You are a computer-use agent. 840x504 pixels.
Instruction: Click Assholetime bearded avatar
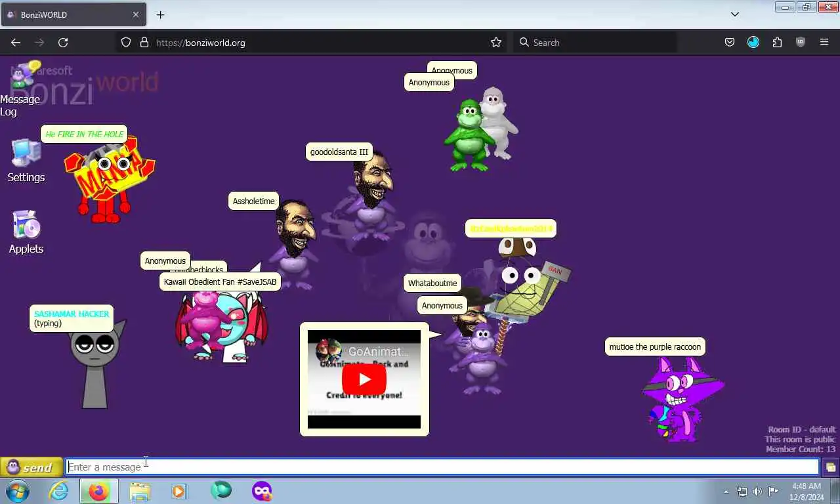[x=295, y=244]
